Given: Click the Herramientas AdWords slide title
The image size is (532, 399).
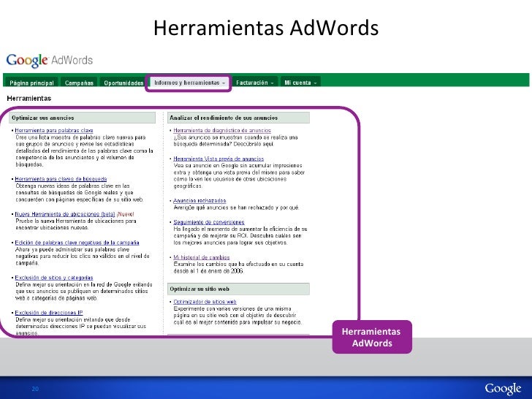Looking at the screenshot, I should [266, 28].
